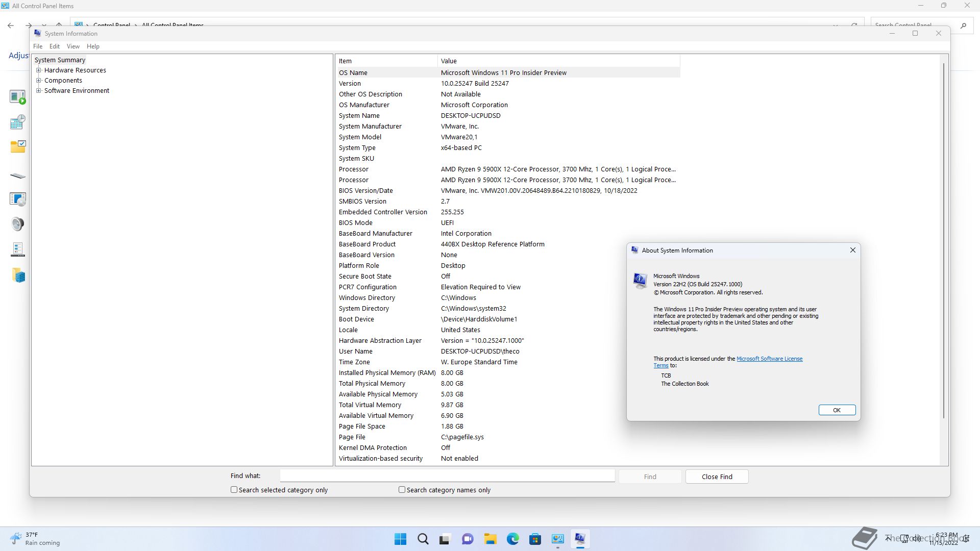This screenshot has width=980, height=551.
Task: Select the System Manufacturer row
Action: point(508,126)
